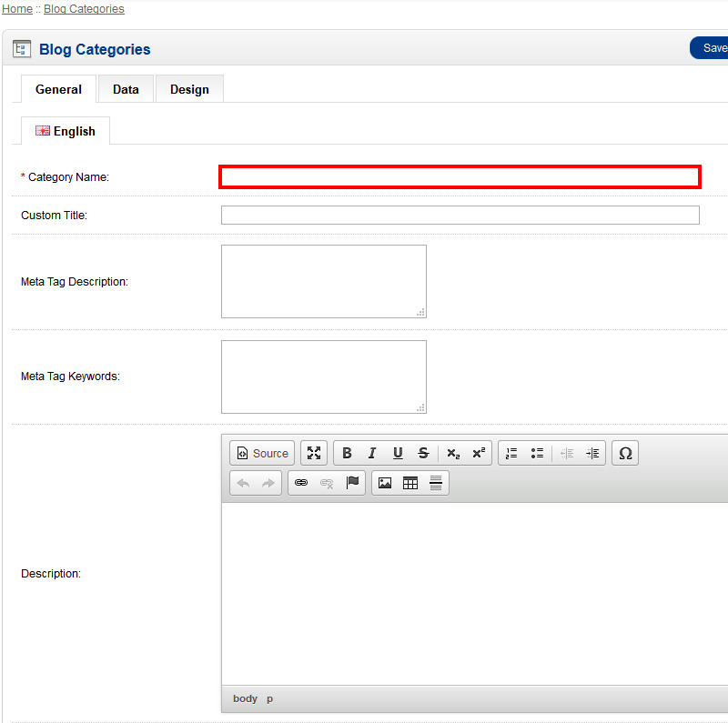728x723 pixels.
Task: Toggle bold formatting in the editor
Action: [x=347, y=453]
